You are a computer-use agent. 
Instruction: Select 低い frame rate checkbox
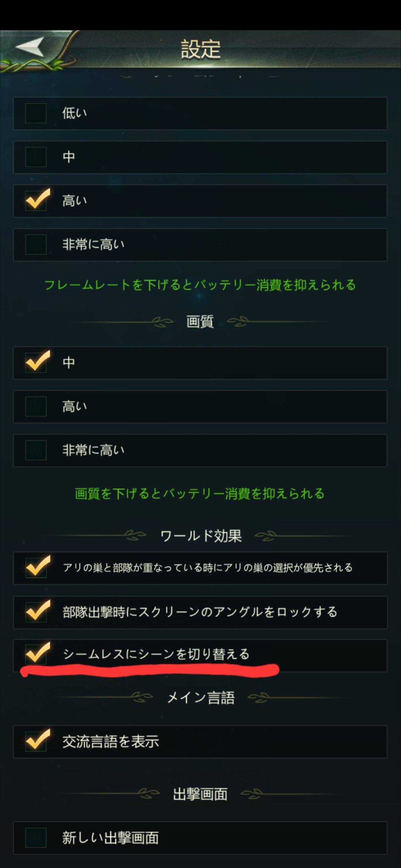36,113
